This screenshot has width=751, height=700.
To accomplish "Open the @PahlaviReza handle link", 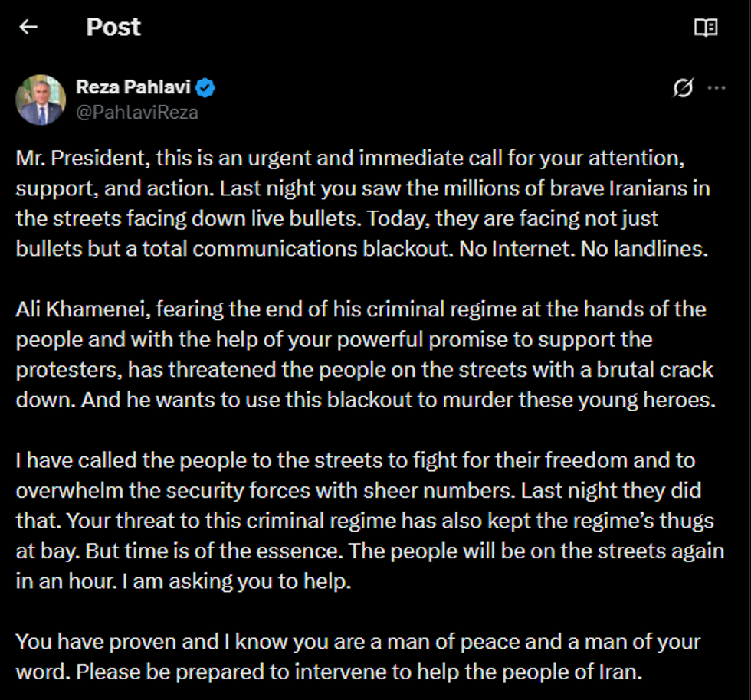I will click(x=136, y=113).
